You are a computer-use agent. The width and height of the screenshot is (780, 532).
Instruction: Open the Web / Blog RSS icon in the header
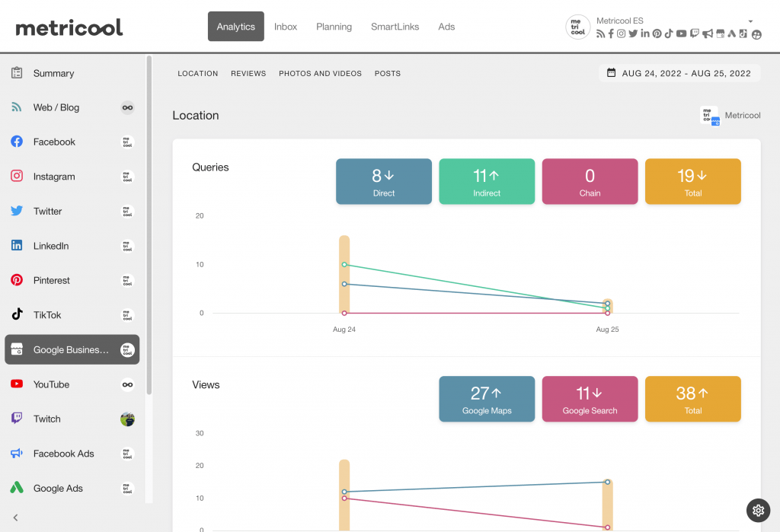(600, 33)
